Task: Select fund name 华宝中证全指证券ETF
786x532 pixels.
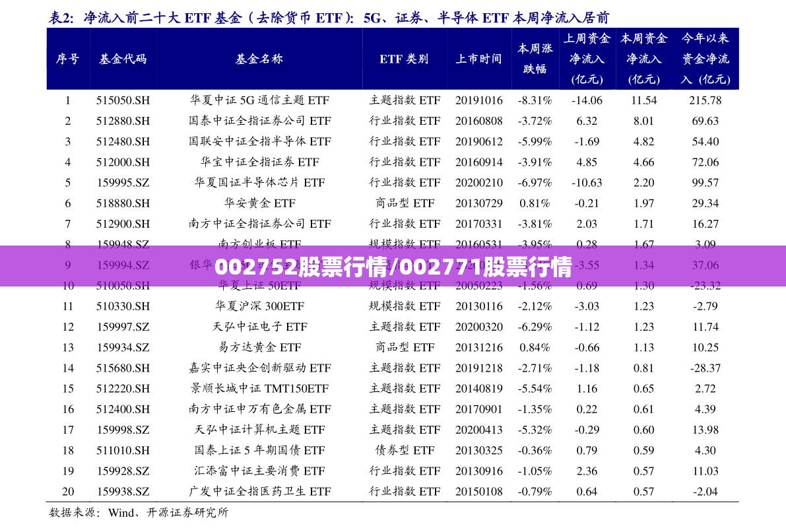Action: pos(259,162)
